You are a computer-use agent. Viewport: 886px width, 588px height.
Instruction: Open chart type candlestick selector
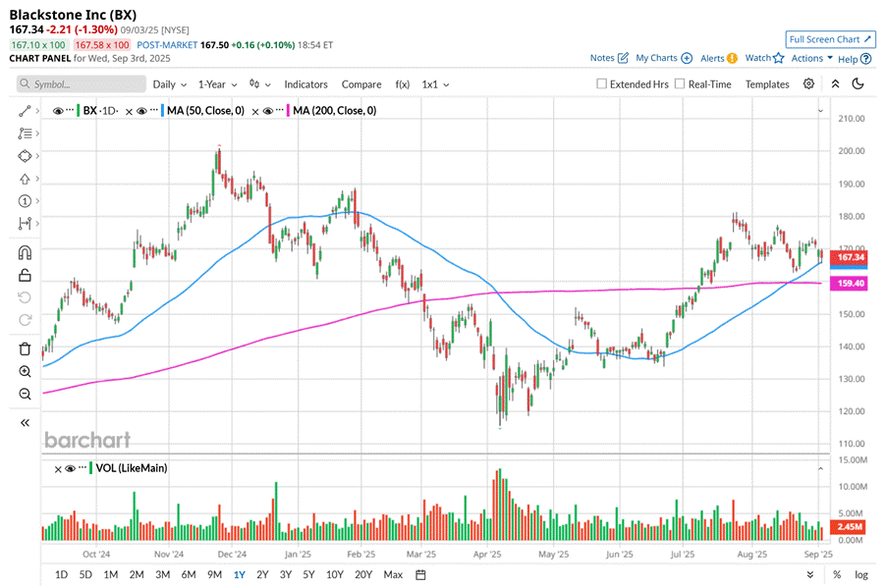pyautogui.click(x=259, y=84)
